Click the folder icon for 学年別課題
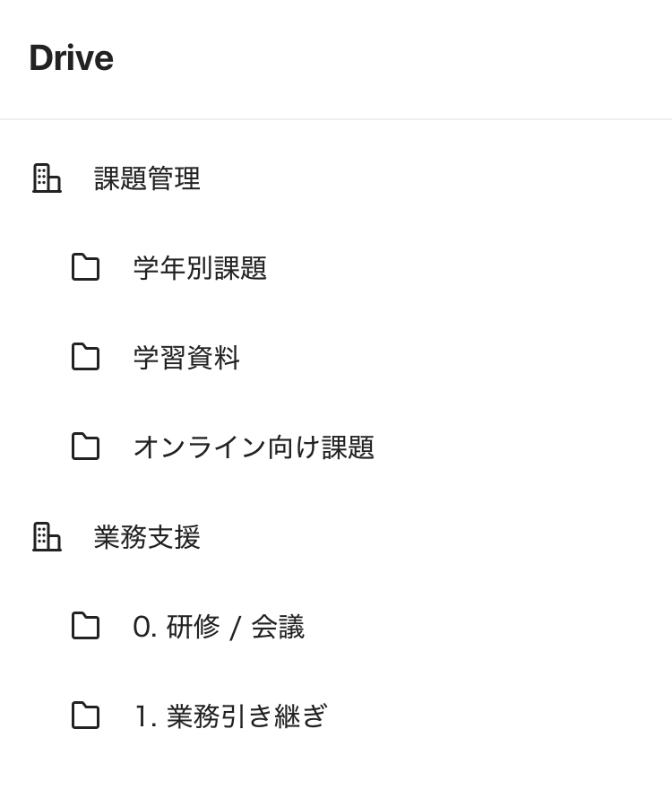The height and width of the screenshot is (807, 672). pos(85,267)
